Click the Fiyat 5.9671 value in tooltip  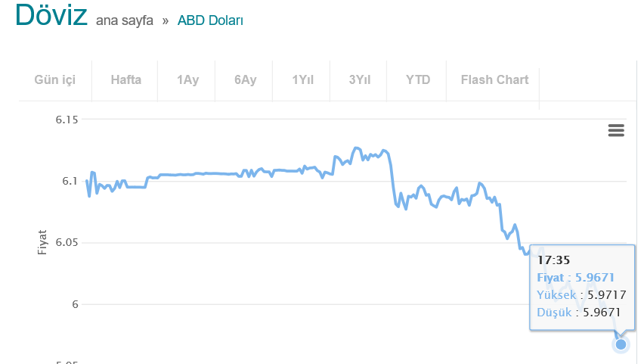click(x=575, y=278)
